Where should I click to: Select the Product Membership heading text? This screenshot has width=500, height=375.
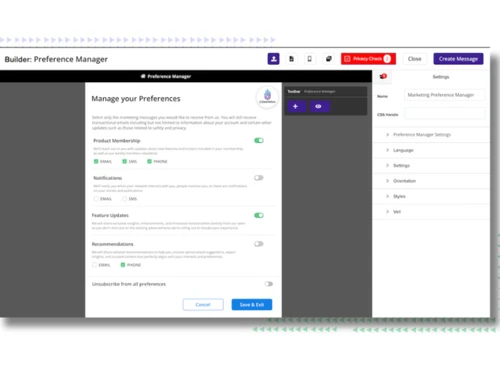(x=117, y=141)
